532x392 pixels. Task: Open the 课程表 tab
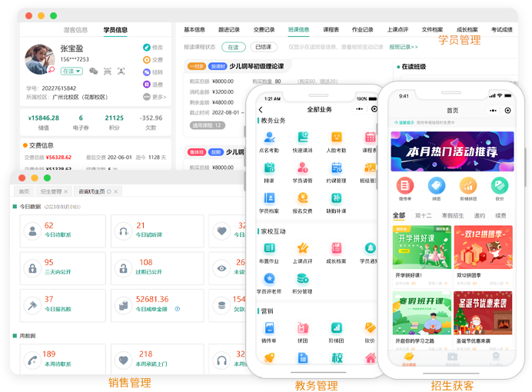(x=331, y=29)
